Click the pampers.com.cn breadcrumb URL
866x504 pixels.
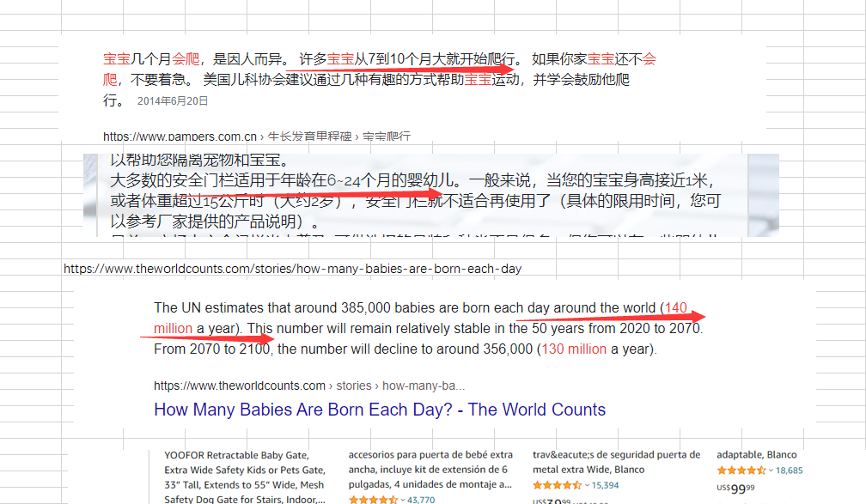257,137
